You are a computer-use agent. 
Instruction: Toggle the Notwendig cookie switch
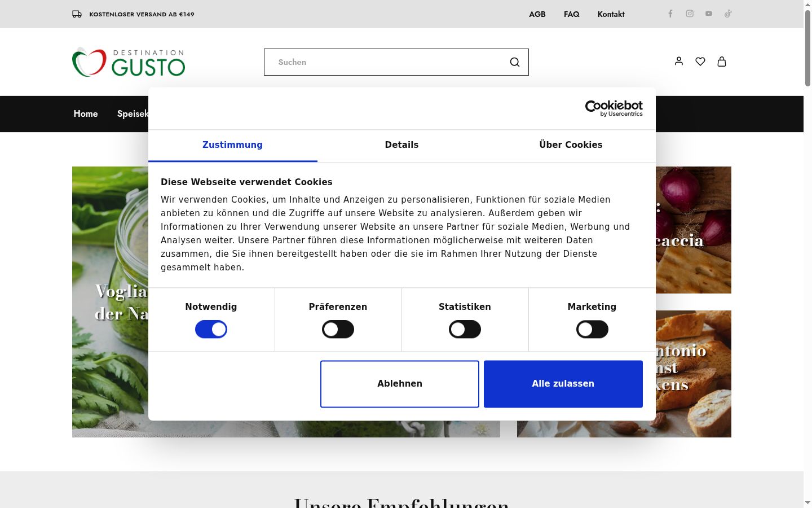pyautogui.click(x=211, y=329)
